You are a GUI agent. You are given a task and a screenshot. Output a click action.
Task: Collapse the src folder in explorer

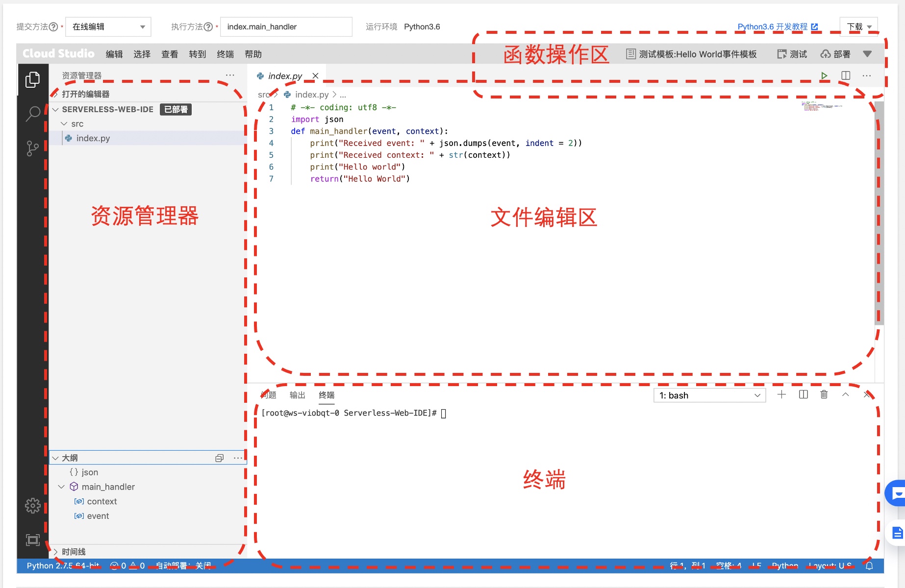[x=64, y=124]
